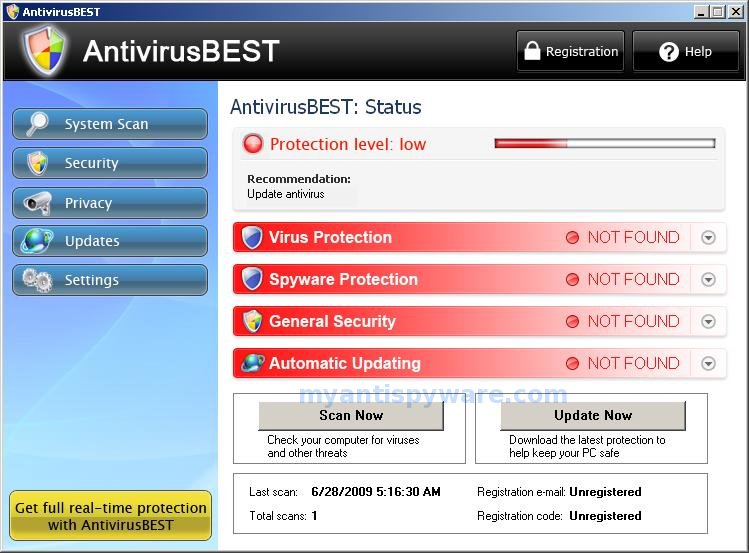Viewport: 749px width, 553px height.
Task: Minimize the AntivirusBEST window
Action: (701, 12)
